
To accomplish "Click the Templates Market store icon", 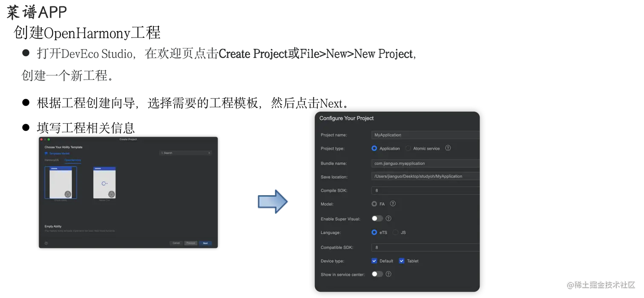I will pos(46,153).
